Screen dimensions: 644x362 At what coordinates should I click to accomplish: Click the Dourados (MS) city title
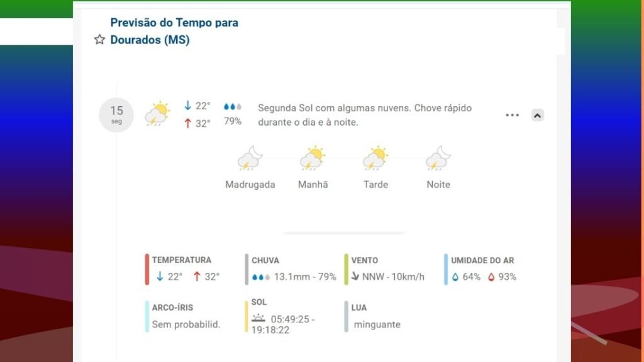(x=150, y=40)
